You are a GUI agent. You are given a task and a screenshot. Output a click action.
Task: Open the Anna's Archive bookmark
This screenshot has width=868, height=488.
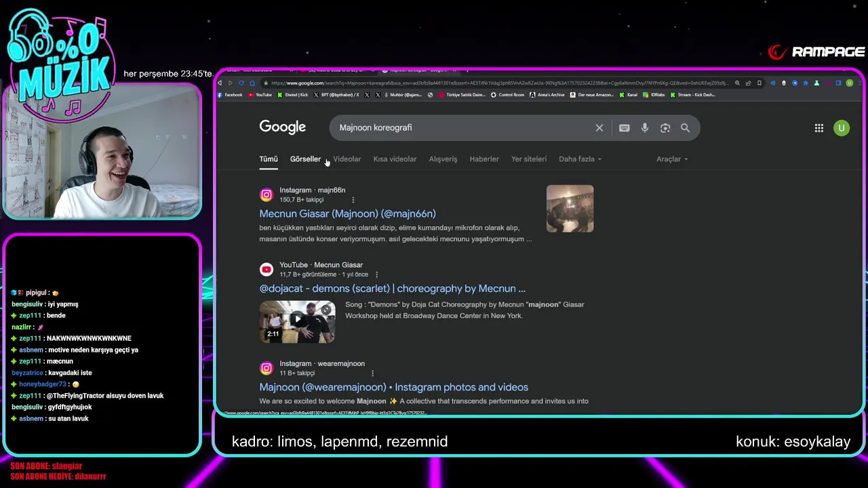tap(547, 95)
